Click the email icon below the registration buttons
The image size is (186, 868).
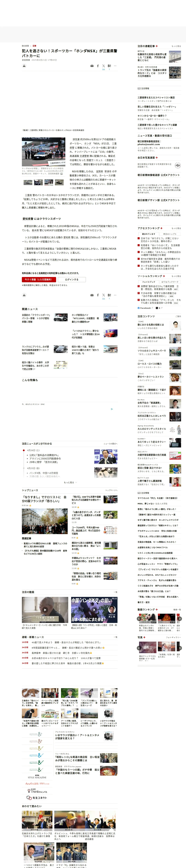92,295
